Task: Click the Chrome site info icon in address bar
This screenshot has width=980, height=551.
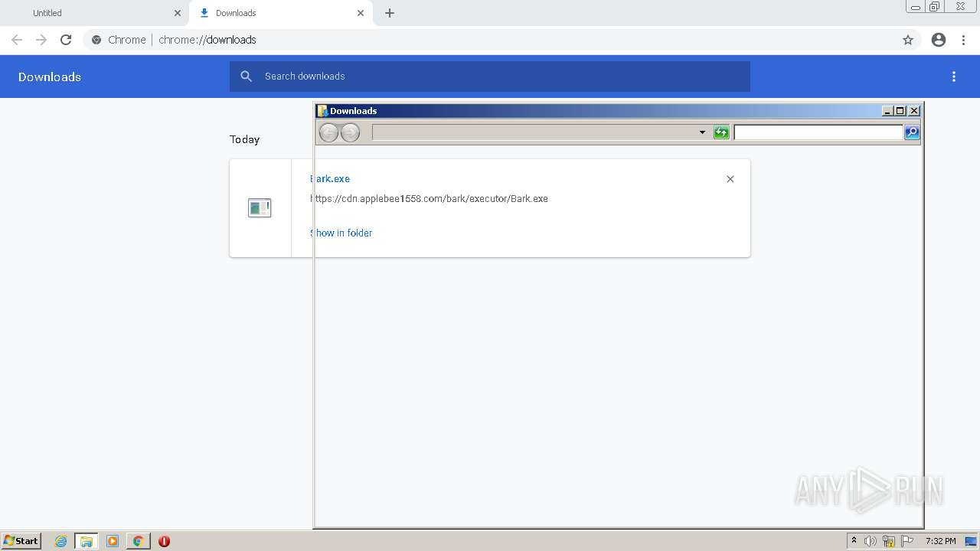Action: [96, 40]
